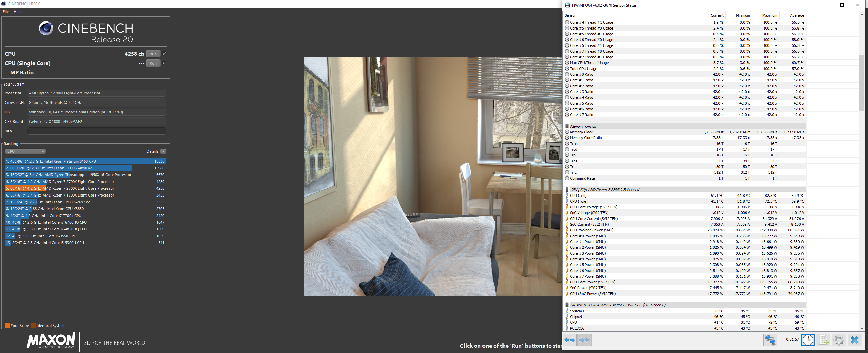Click the 0:01:57 elapsed timer in HWiNFO
Viewport: 868px width, 353px height.
point(792,339)
